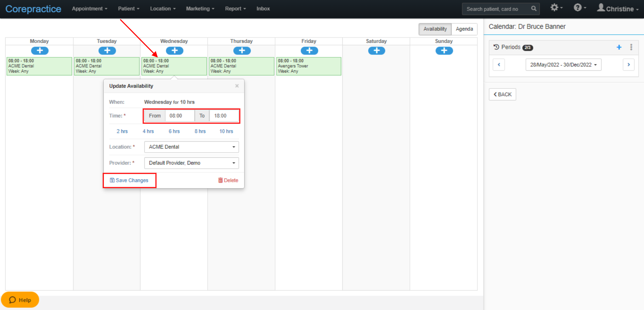The image size is (644, 310).
Task: Click the search magnifier icon
Action: pos(534,8)
